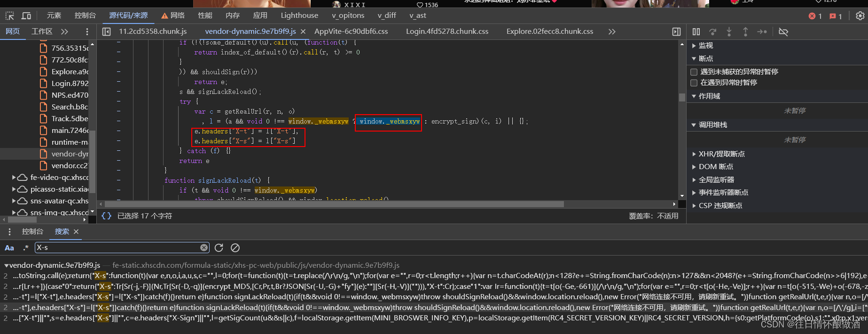Click the navigator vertical scrollbar
Screen dimensions: 868x334
click(93, 161)
